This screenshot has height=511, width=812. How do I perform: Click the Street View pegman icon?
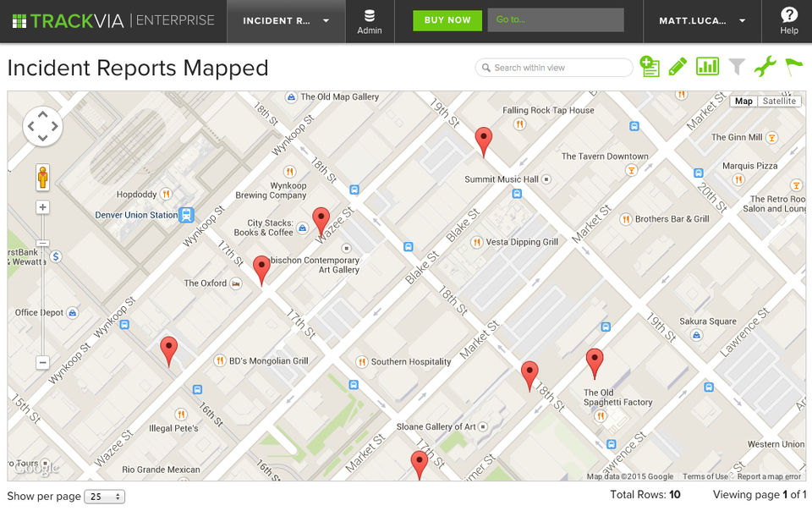click(42, 177)
